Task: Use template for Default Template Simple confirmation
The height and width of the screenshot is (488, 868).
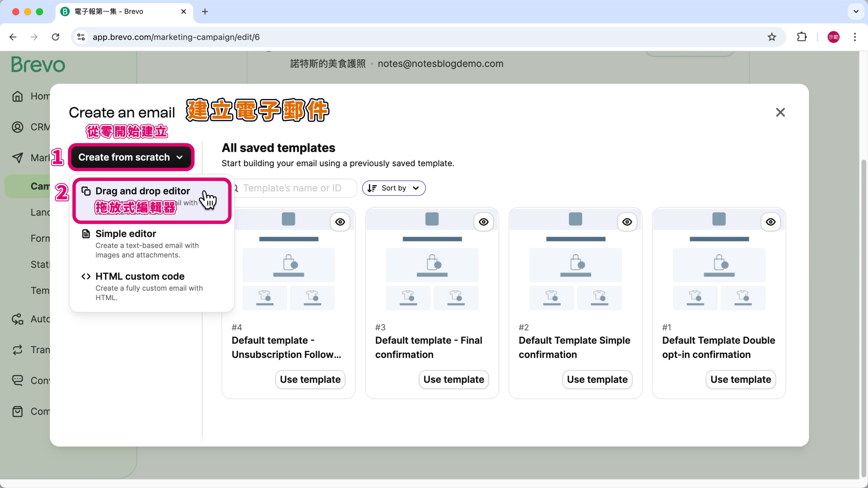Action: (x=597, y=380)
